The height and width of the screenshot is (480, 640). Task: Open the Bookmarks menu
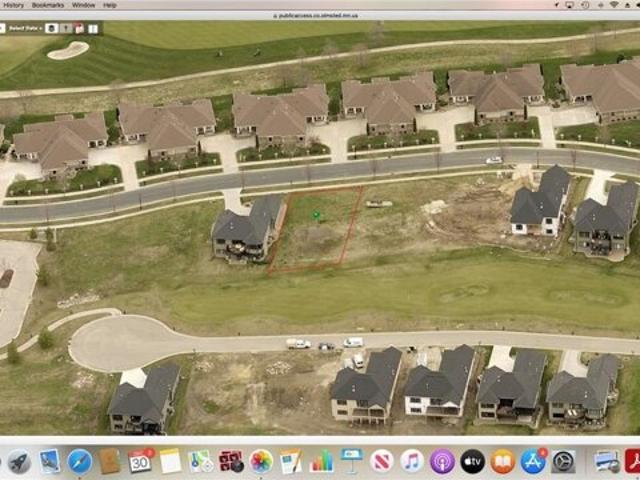(47, 5)
